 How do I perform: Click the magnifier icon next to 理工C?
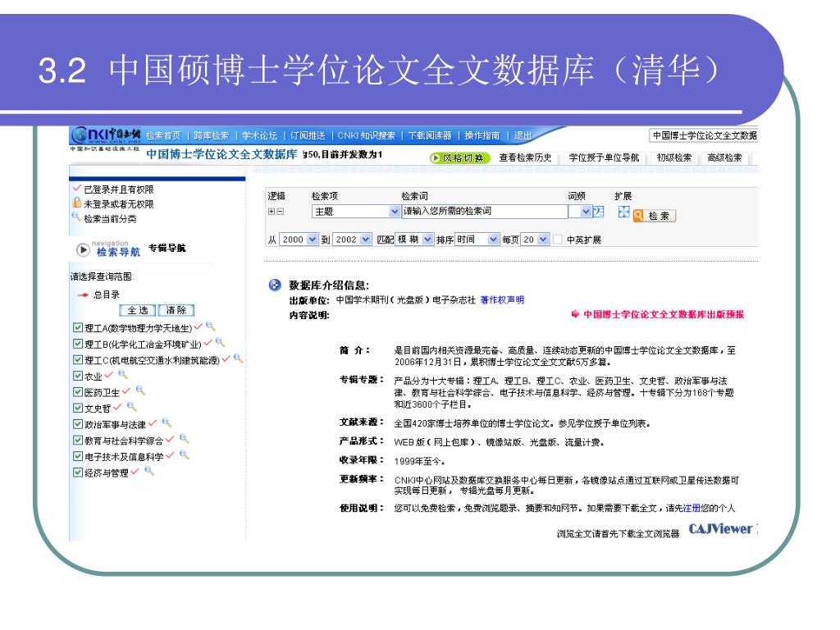[x=238, y=358]
